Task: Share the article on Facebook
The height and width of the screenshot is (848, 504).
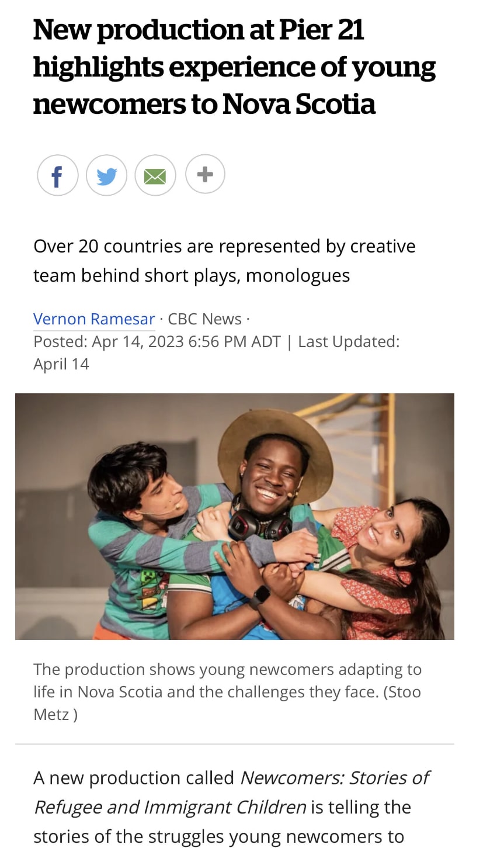Action: coord(57,175)
